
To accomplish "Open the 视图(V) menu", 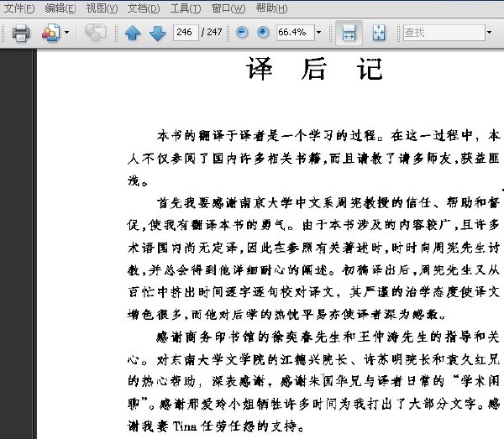I will click(102, 8).
